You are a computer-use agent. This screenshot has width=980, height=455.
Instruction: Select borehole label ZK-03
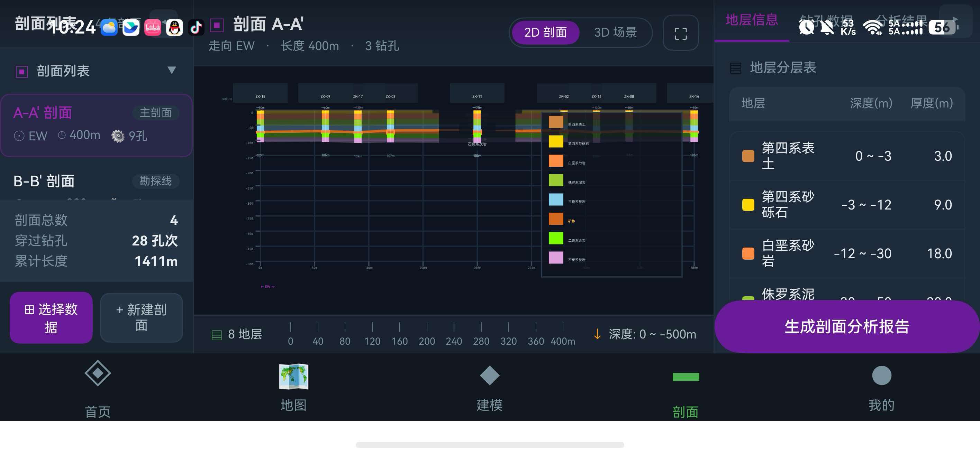390,96
